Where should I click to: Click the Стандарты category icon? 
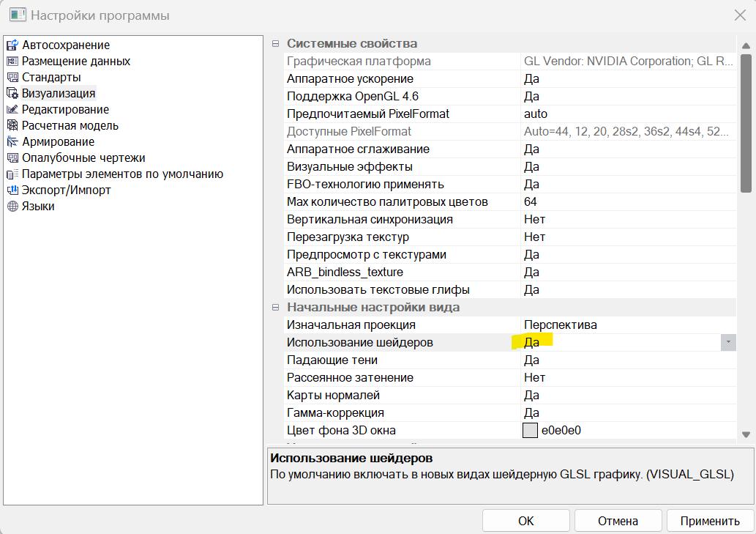click(x=12, y=78)
